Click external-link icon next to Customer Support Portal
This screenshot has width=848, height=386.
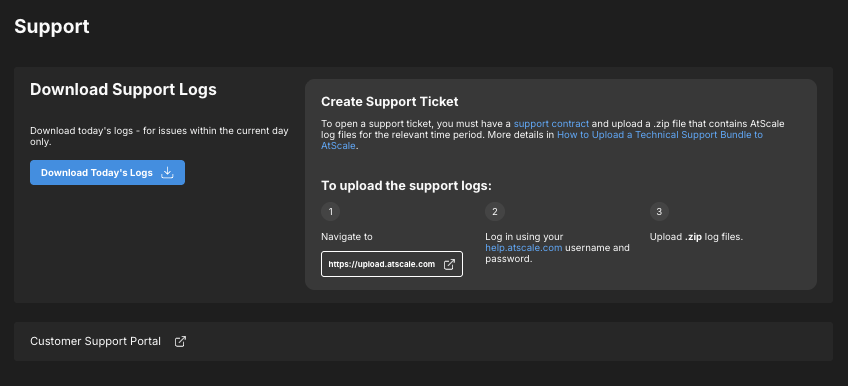(x=180, y=341)
